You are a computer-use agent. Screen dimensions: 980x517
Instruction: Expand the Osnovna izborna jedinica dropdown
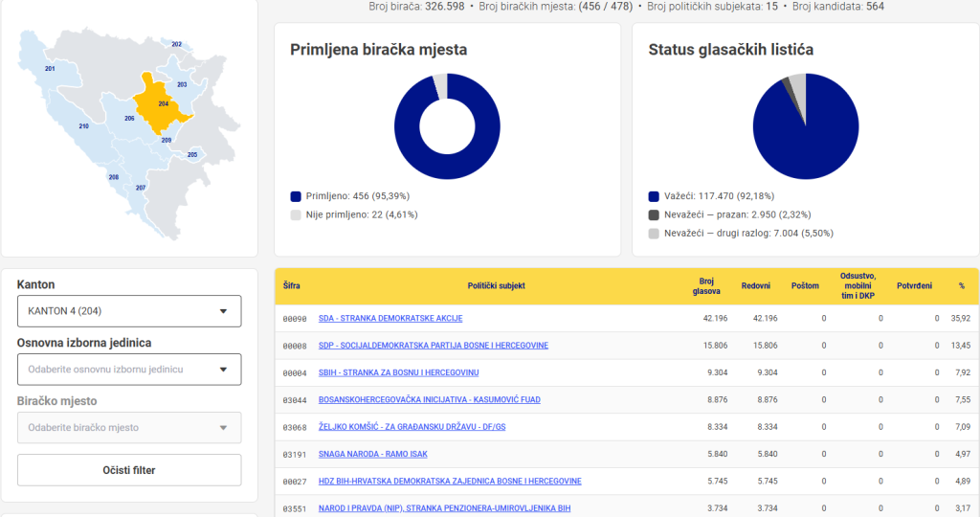pyautogui.click(x=129, y=370)
